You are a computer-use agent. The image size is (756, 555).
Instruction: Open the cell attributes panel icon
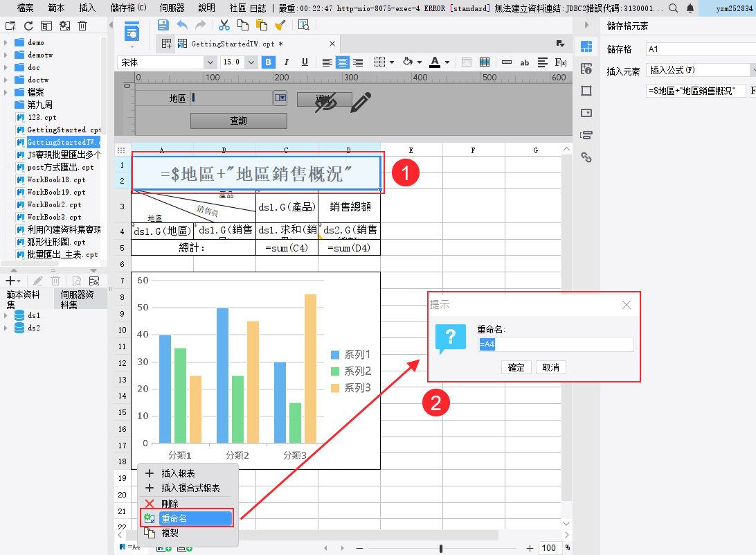point(586,69)
